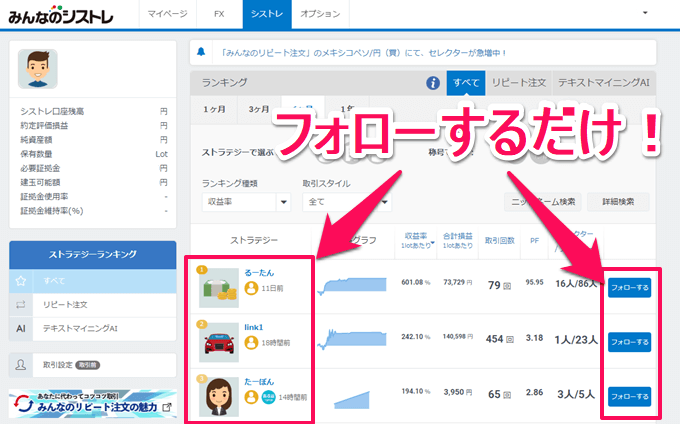The height and width of the screenshot is (424, 680).
Task: Click the ストラテジーランキング header
Action: pos(92,254)
